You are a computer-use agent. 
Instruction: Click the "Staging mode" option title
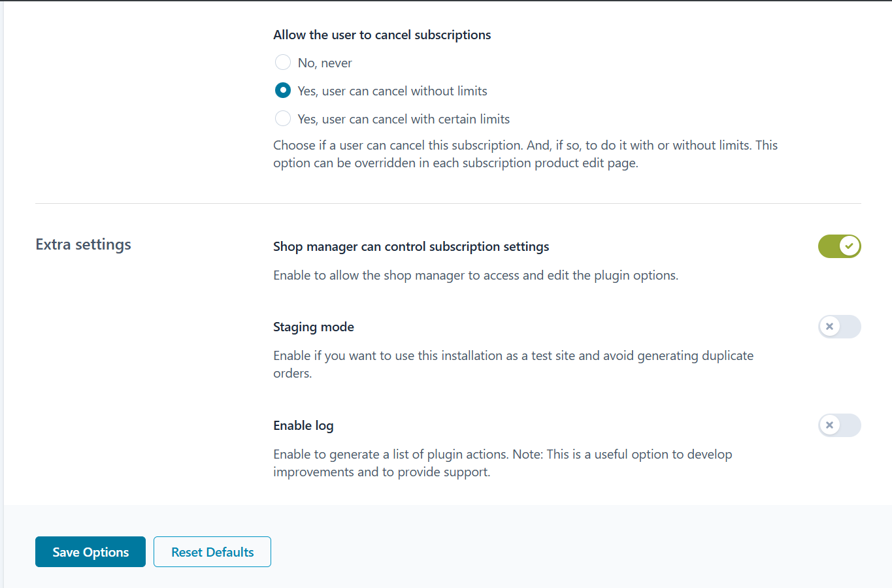click(314, 327)
